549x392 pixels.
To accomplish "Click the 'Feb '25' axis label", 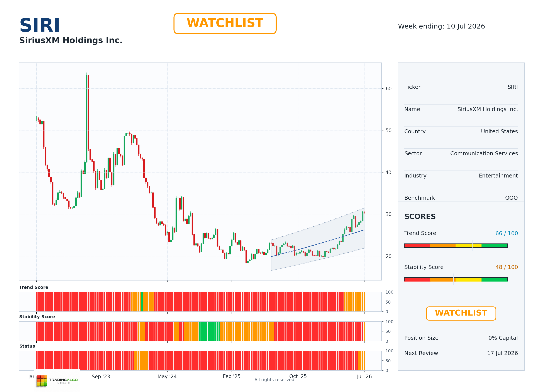I will 232,376.
